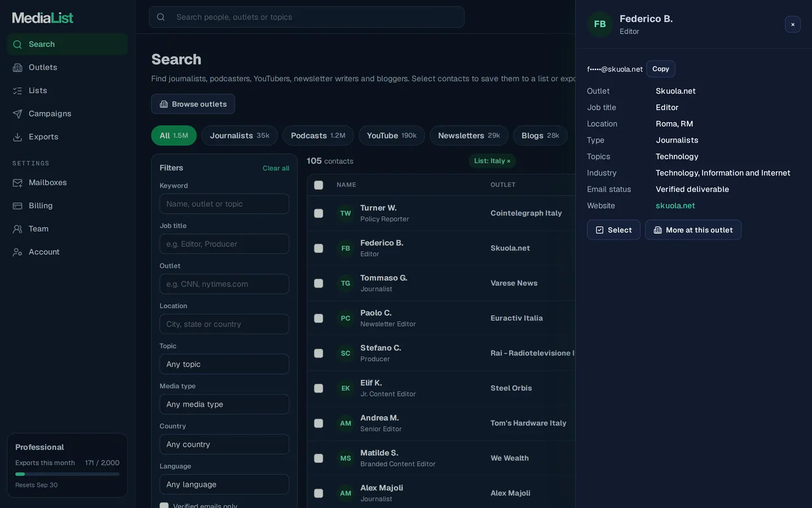Open the Media type dropdown
Image resolution: width=812 pixels, height=508 pixels.
pyautogui.click(x=224, y=404)
